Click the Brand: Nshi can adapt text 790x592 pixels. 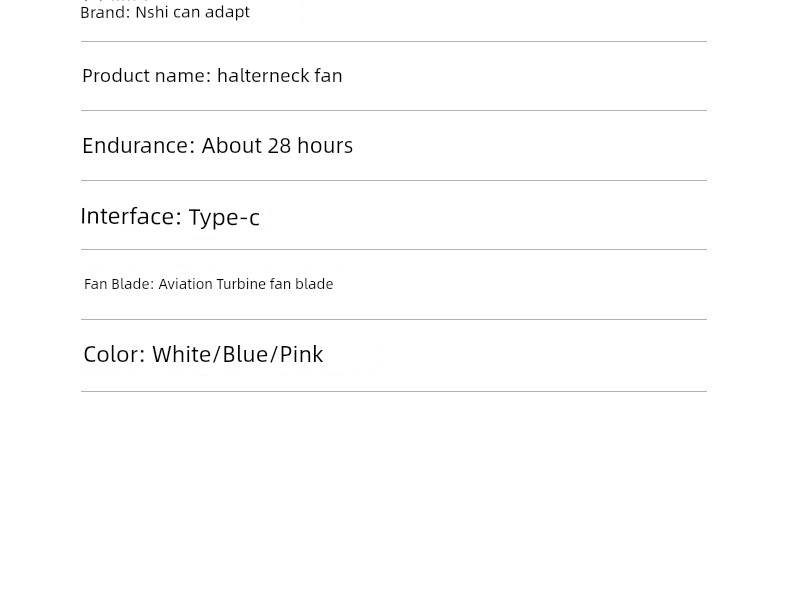165,12
